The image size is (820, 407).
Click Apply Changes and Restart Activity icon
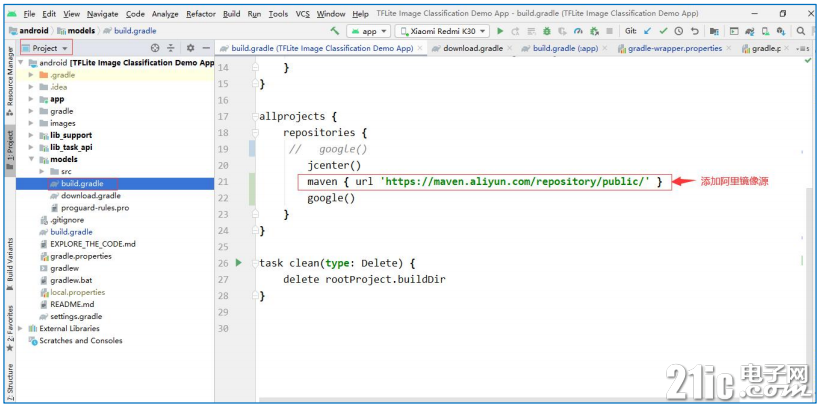[x=515, y=31]
